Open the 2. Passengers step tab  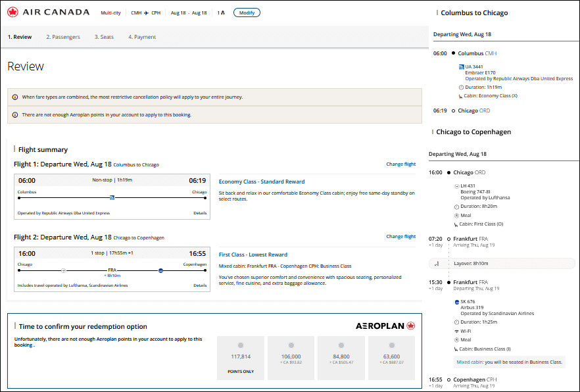[x=63, y=37]
